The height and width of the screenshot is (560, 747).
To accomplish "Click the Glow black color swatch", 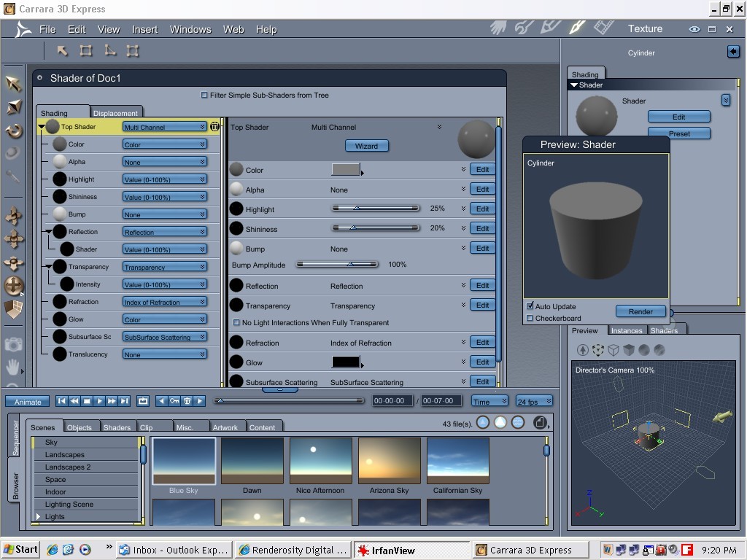I will pos(346,362).
